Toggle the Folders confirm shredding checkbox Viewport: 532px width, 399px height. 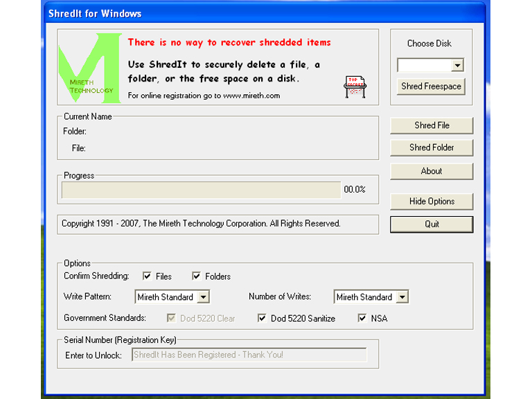pyautogui.click(x=196, y=276)
